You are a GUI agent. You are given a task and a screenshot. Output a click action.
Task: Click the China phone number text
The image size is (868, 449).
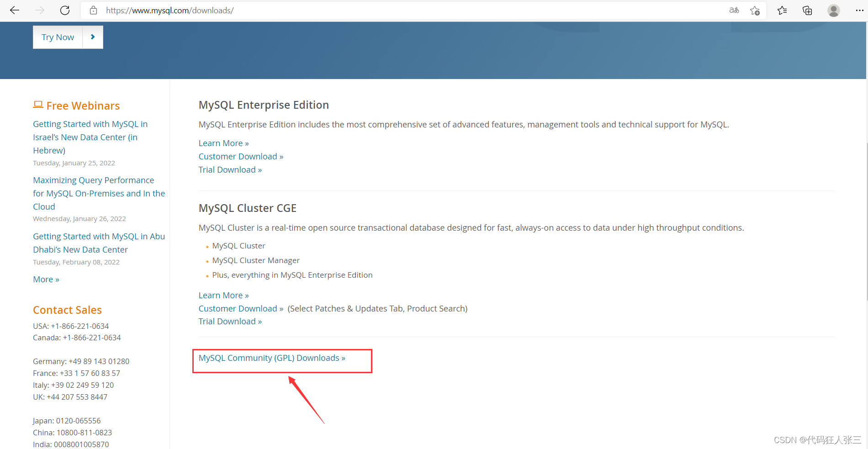pyautogui.click(x=72, y=433)
